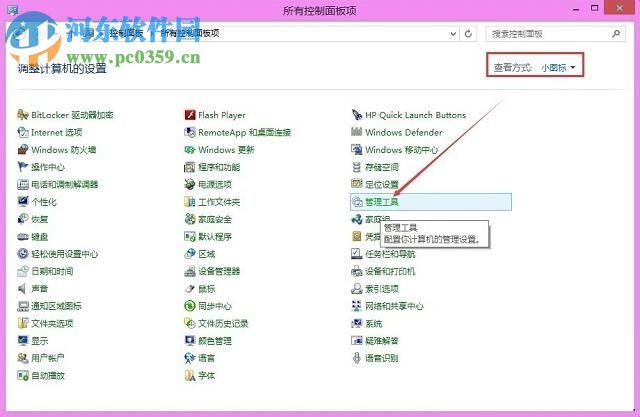Open the 工作文件夹 link

[x=219, y=202]
